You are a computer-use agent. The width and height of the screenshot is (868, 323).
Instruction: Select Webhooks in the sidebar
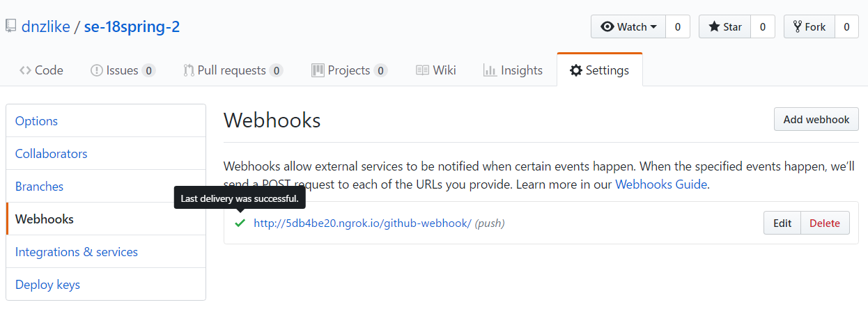(106, 219)
